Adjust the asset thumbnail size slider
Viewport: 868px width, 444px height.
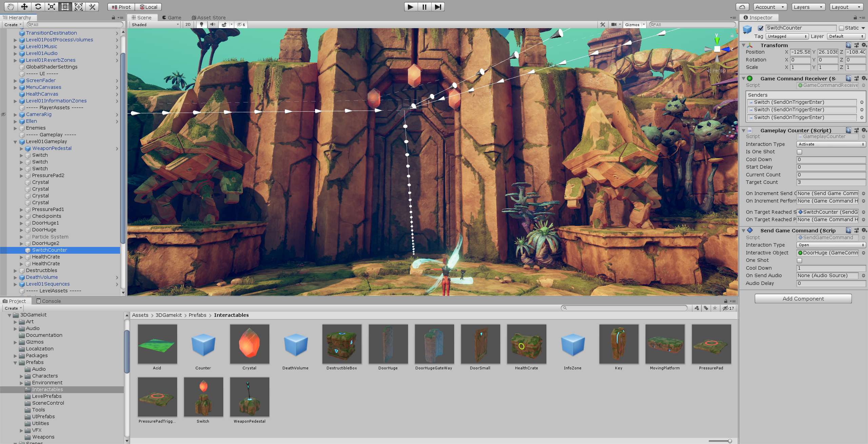pos(729,441)
